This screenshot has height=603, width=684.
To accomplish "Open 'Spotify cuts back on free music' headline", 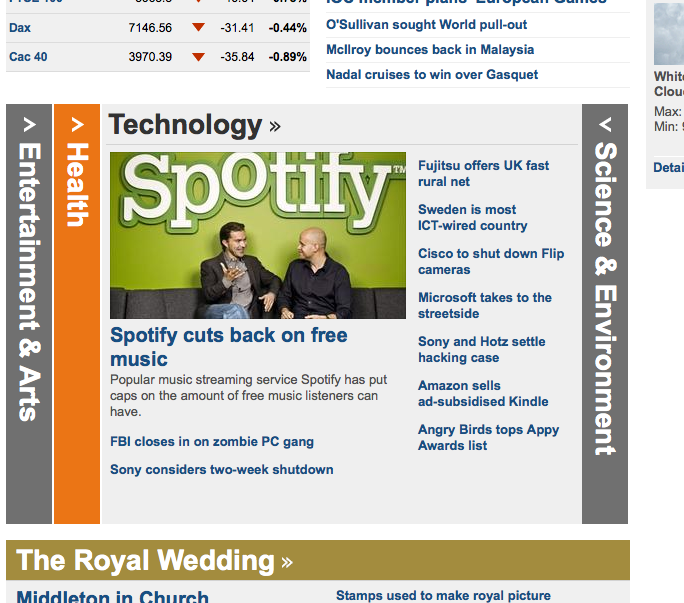I will 229,347.
